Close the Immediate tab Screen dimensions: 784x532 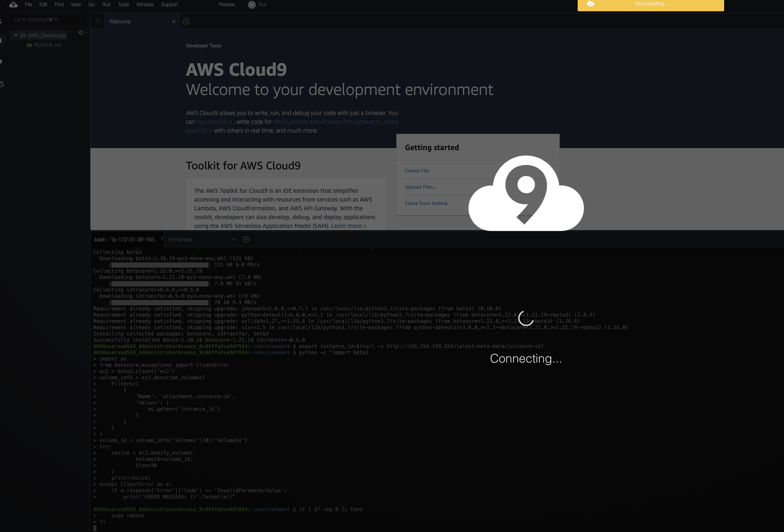[234, 240]
